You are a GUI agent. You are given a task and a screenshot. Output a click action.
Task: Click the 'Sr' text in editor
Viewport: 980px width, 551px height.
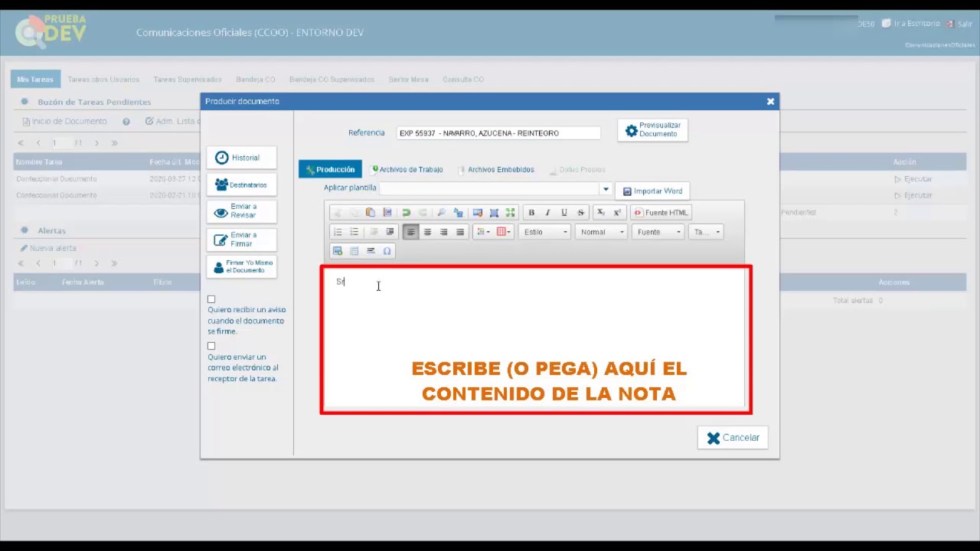click(x=341, y=282)
